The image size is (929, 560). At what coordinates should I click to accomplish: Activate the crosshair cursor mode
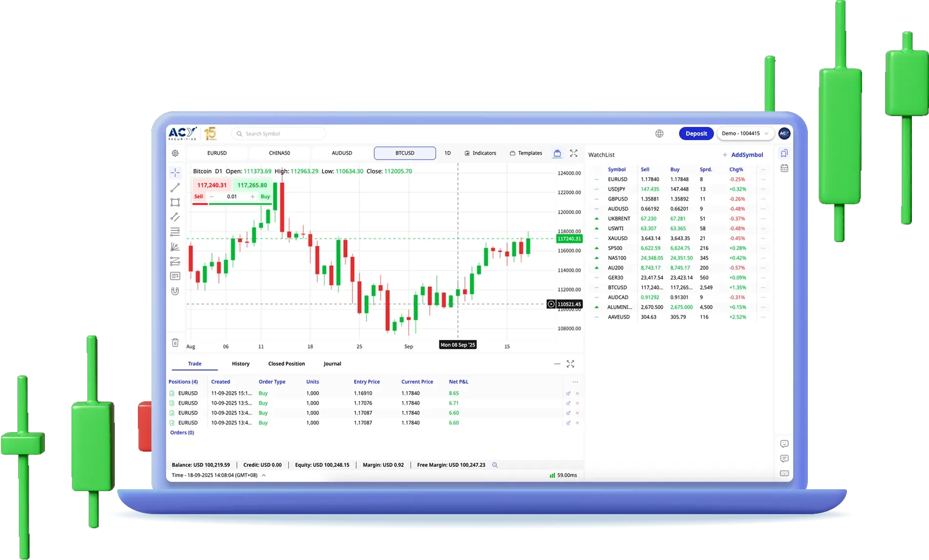tap(175, 172)
